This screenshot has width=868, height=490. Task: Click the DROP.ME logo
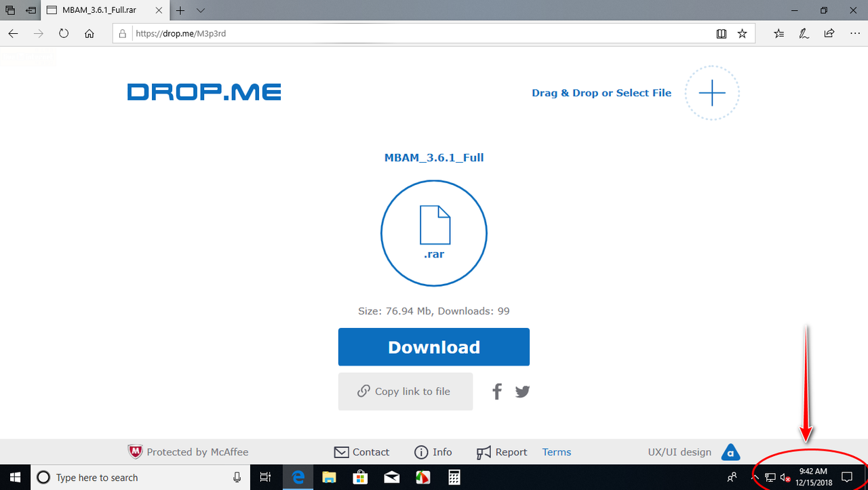coord(204,93)
